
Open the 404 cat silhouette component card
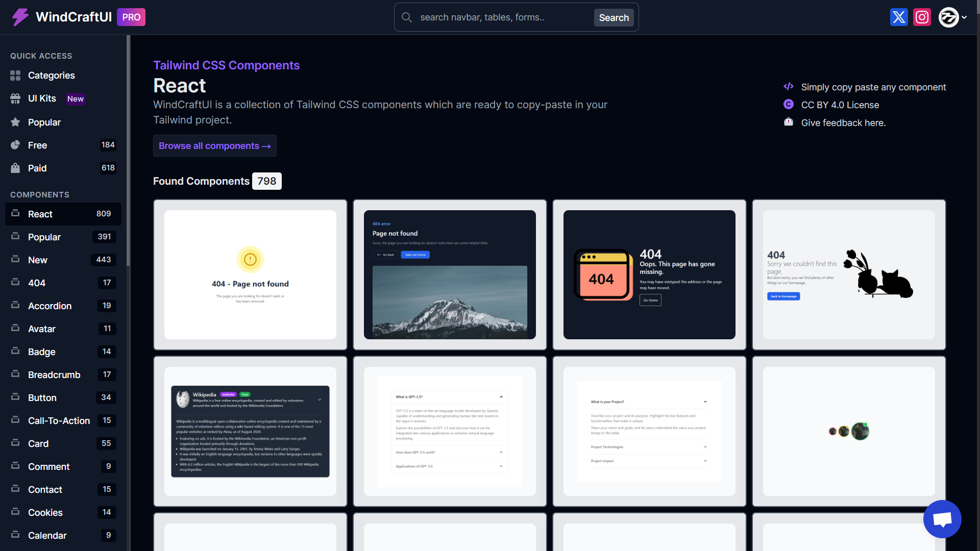849,274
